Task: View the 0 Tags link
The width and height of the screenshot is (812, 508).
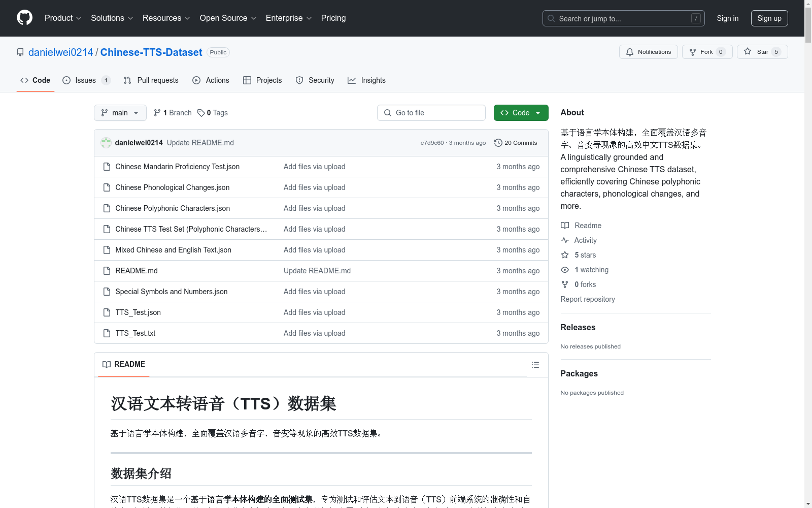Action: [x=213, y=113]
